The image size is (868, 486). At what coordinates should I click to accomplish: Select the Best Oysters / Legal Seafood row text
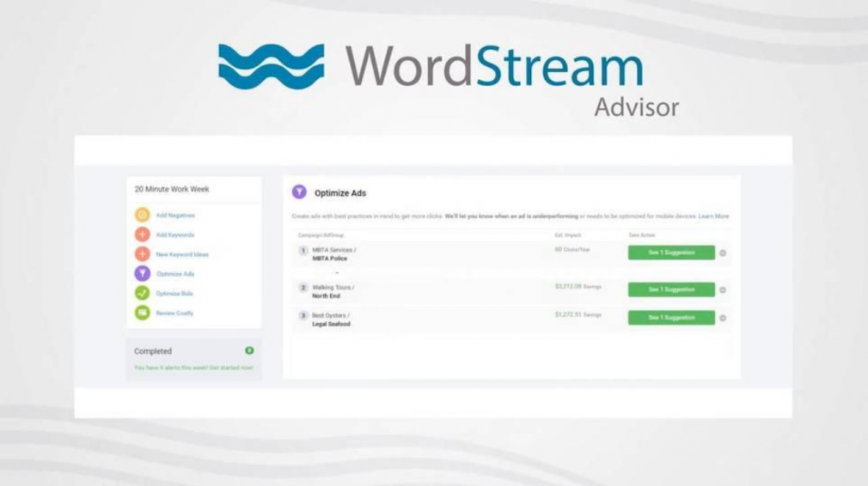click(x=331, y=319)
